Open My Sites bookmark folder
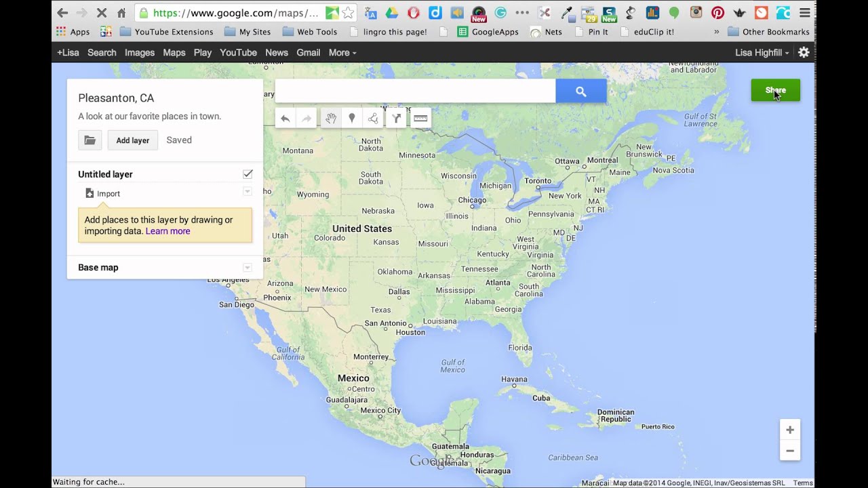The width and height of the screenshot is (868, 488). [248, 32]
